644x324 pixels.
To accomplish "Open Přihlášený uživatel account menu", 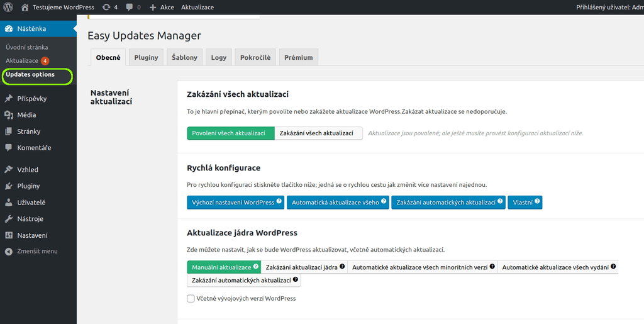I will pos(610,7).
